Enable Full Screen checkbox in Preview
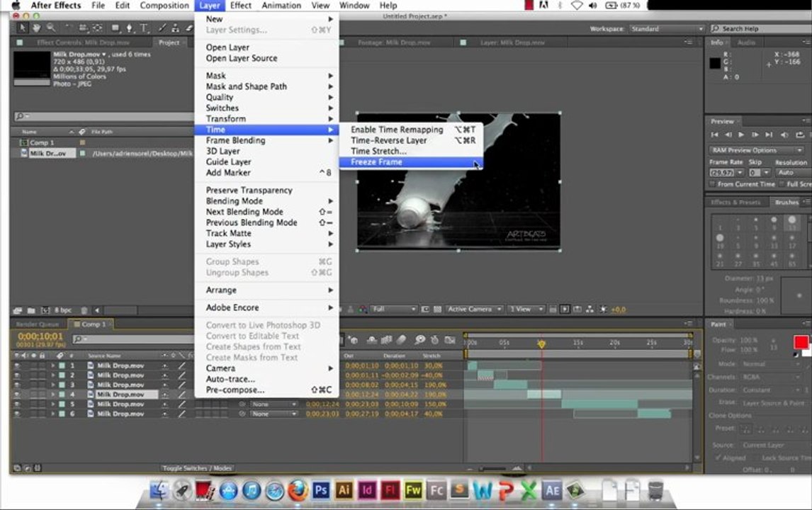This screenshot has width=812, height=510. click(782, 183)
